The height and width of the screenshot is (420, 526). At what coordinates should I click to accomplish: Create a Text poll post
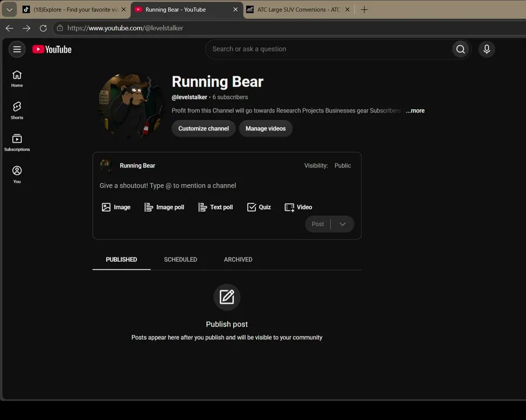click(x=216, y=207)
